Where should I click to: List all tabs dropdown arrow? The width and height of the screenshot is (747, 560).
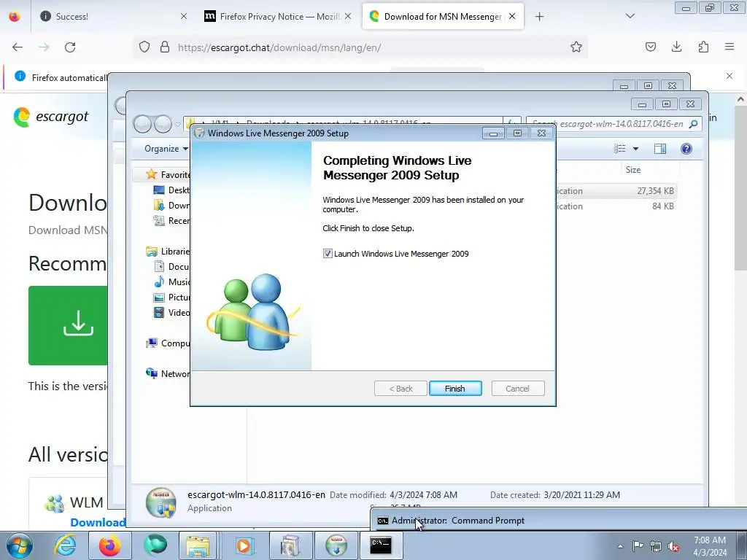pos(630,16)
